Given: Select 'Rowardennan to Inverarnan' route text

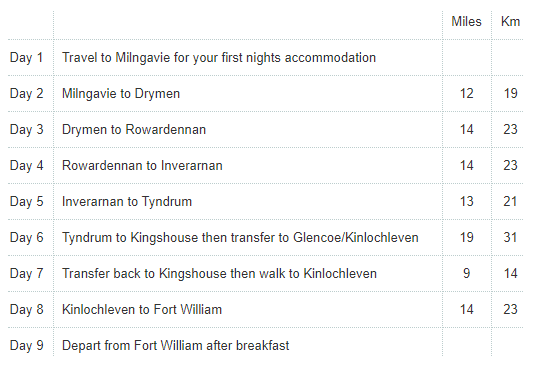Looking at the screenshot, I should click(142, 165).
